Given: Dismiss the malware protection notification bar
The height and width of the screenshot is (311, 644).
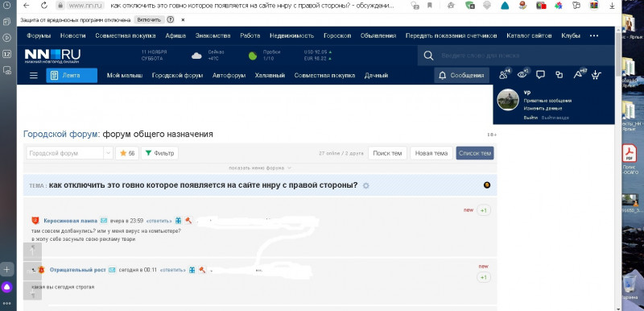Looking at the screenshot, I should coord(184,19).
